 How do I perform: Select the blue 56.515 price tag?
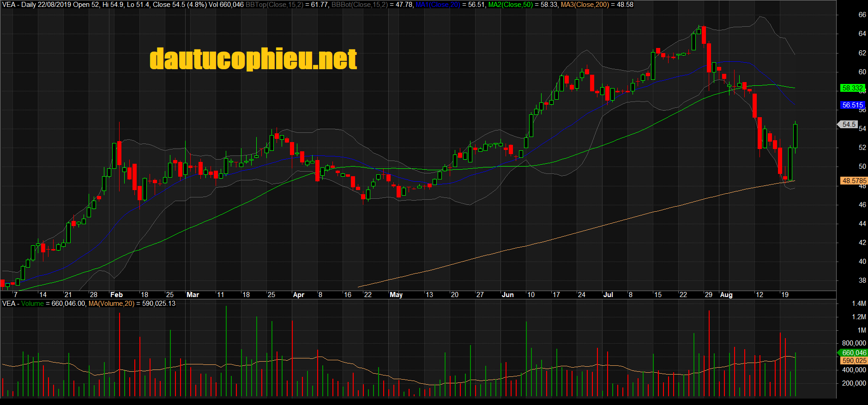(x=852, y=105)
